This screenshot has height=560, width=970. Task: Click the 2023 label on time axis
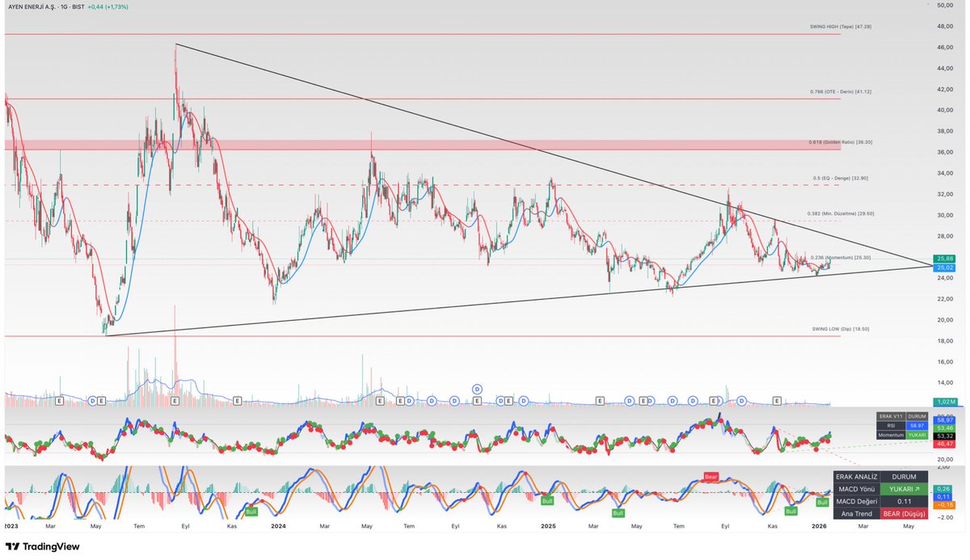pyautogui.click(x=11, y=525)
